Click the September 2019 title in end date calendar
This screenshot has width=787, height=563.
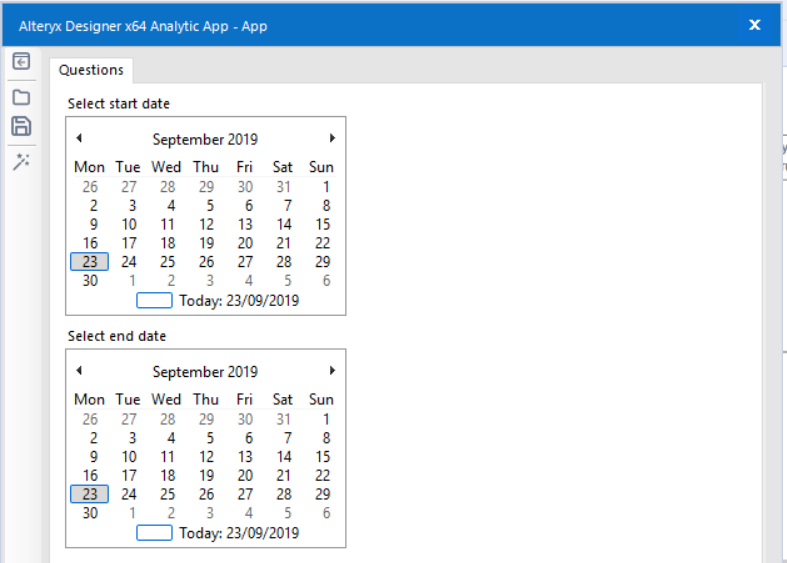(x=205, y=371)
